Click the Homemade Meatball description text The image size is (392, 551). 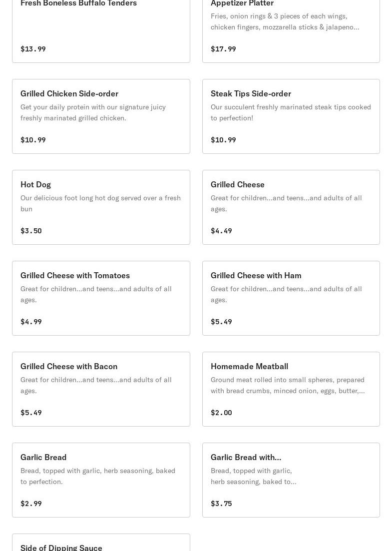coord(288,385)
